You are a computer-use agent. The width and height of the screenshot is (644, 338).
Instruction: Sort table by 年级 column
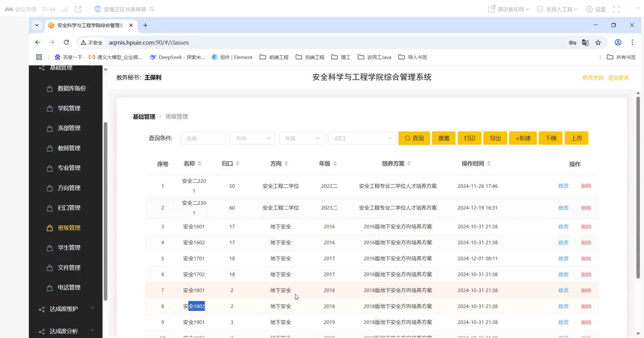tap(328, 164)
